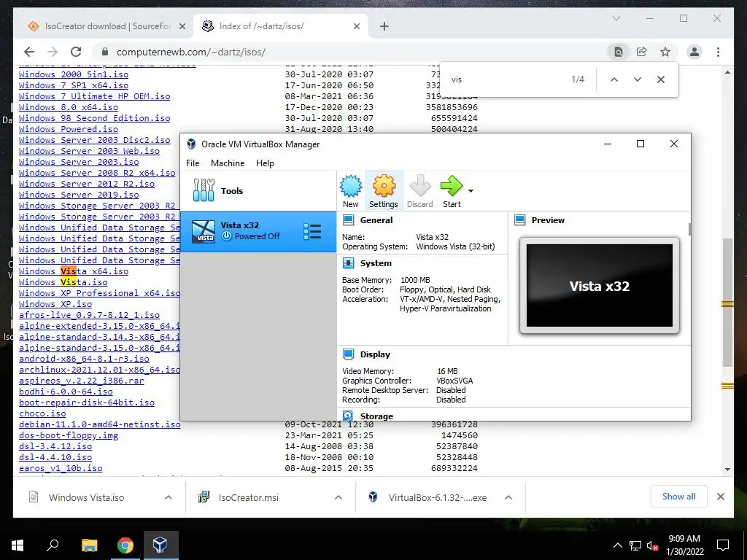Open the Windows Vista.iso download item
747x560 pixels.
pos(86,497)
